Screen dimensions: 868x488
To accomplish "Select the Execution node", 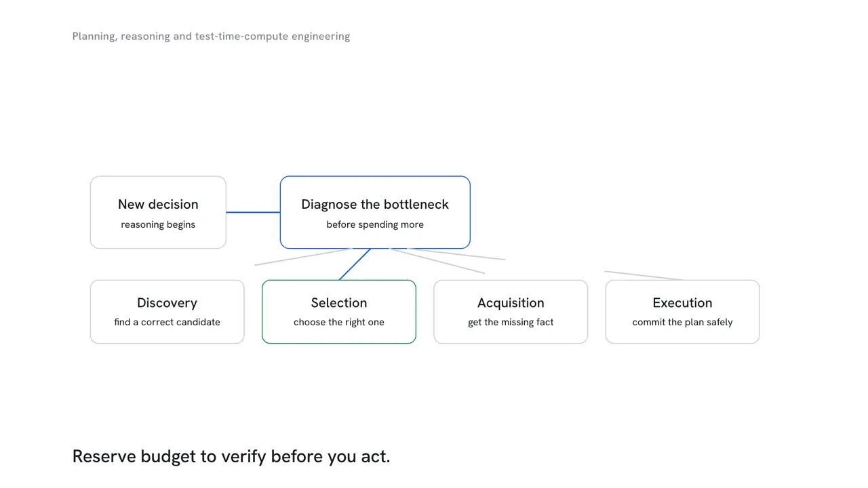I will (682, 312).
